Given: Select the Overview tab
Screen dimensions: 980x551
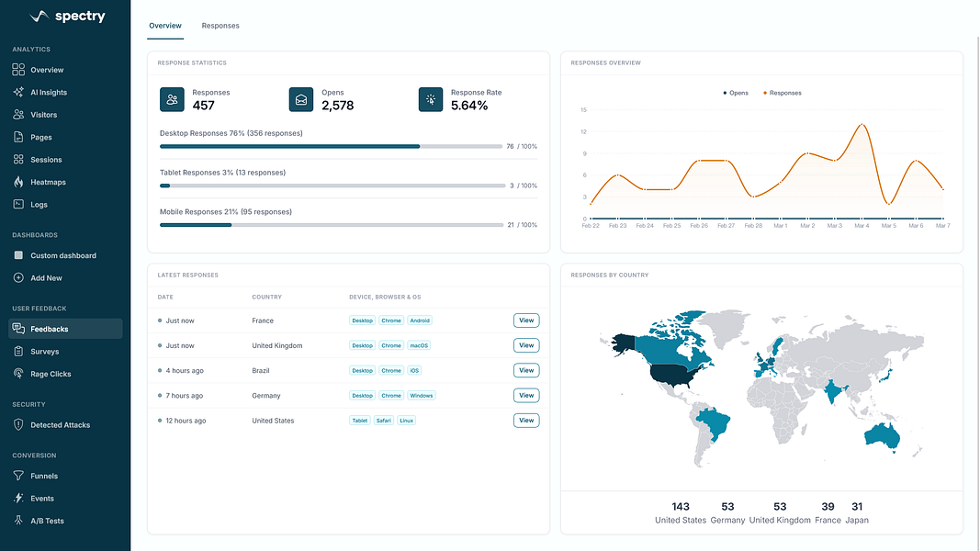Looking at the screenshot, I should (x=165, y=26).
